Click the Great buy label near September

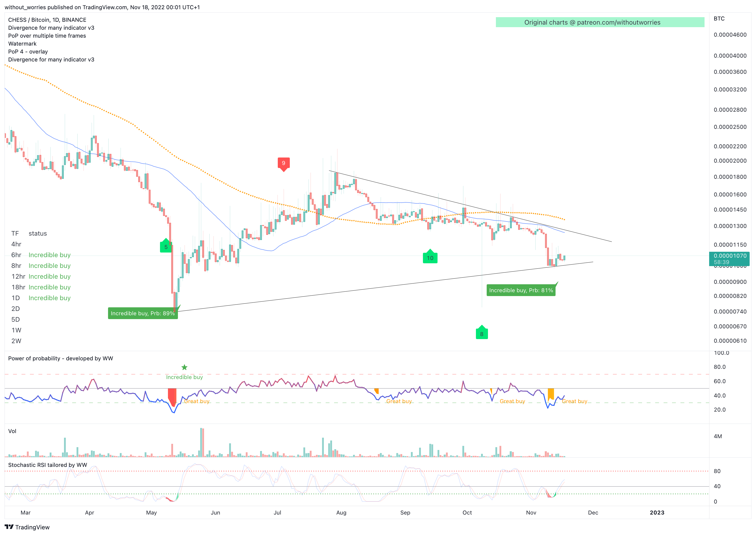(x=399, y=401)
